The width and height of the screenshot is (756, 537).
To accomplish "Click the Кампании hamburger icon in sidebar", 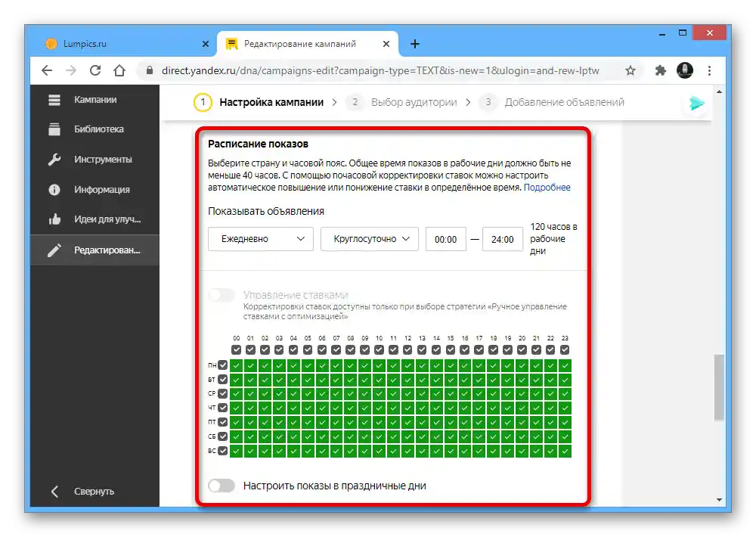I will coord(54,100).
